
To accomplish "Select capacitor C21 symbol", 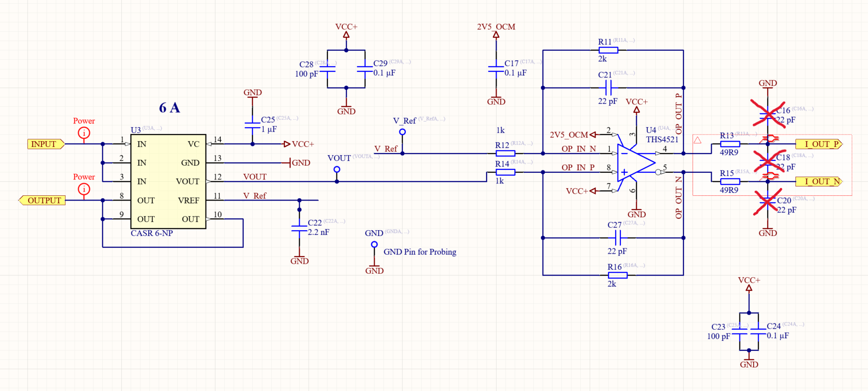I will point(608,88).
